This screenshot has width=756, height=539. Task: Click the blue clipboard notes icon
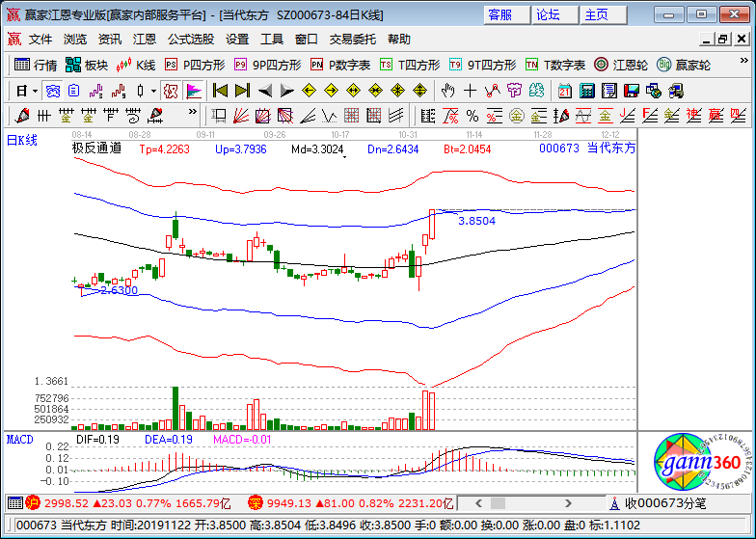pyautogui.click(x=73, y=91)
